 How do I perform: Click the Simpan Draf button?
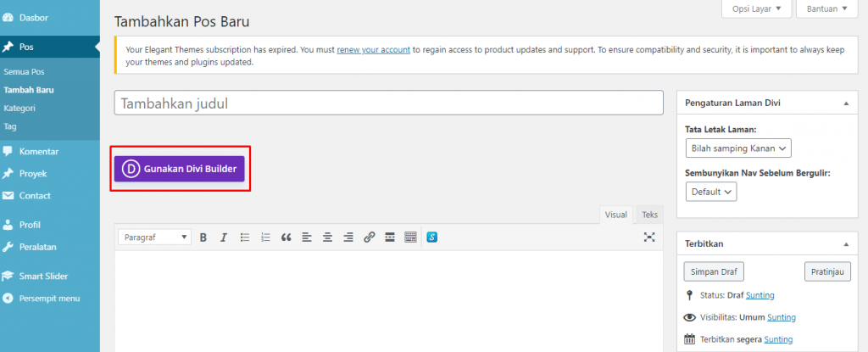click(714, 272)
